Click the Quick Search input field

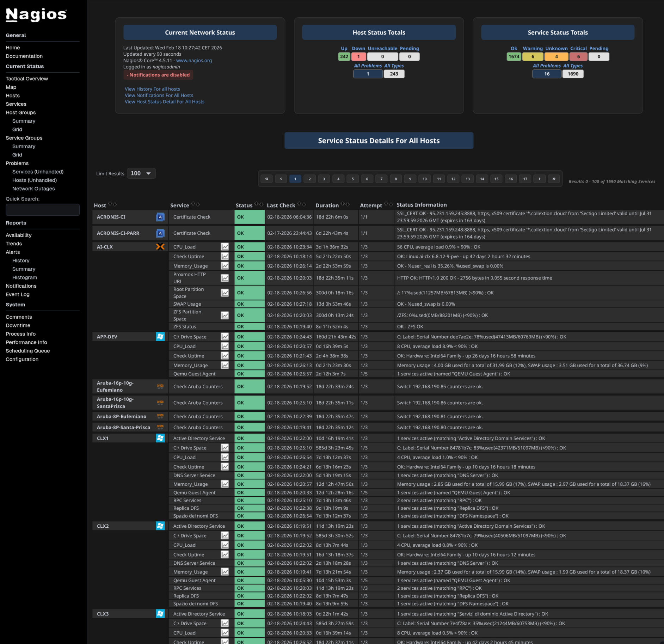[x=43, y=210]
